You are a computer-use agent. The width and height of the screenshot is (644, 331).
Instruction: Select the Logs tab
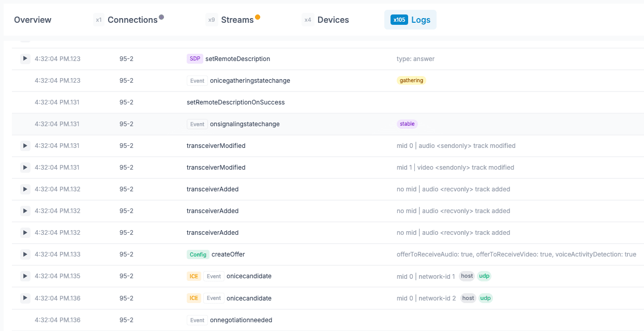tap(421, 20)
